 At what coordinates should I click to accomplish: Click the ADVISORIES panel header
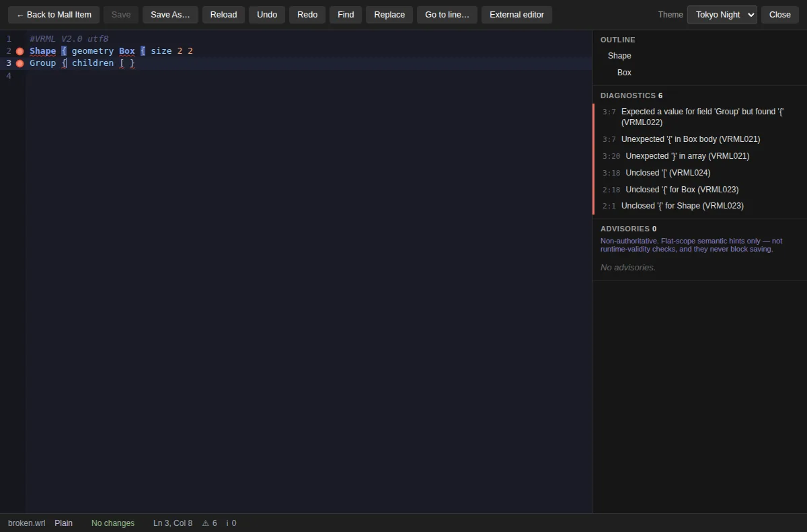[628, 229]
